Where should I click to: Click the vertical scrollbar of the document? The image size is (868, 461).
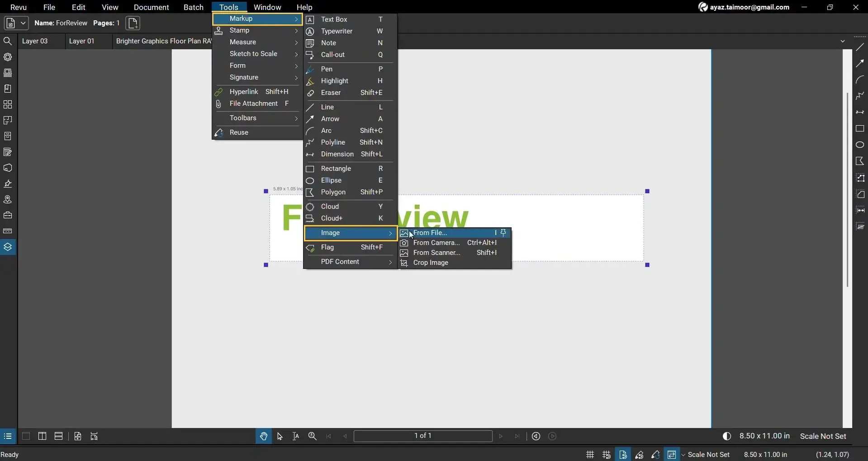pos(847,190)
